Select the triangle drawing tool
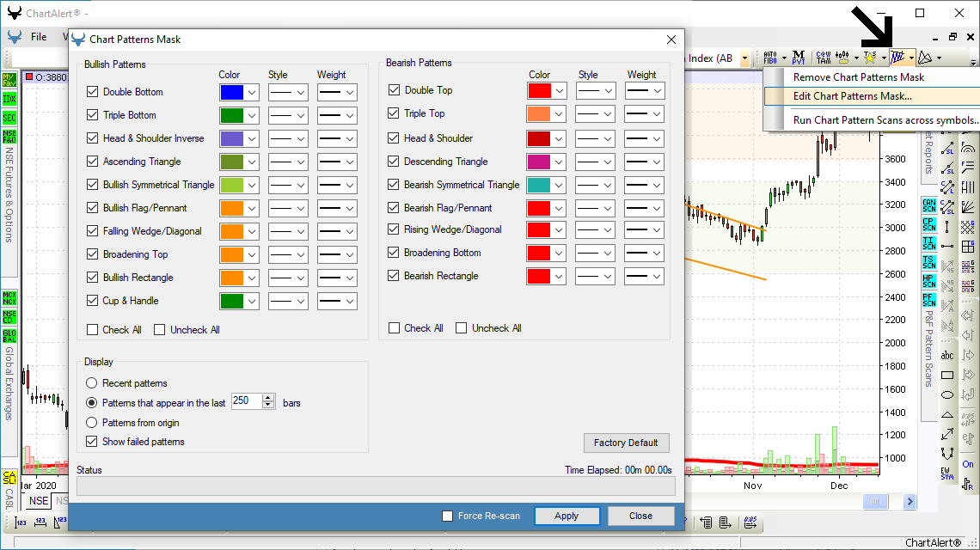 click(x=947, y=413)
